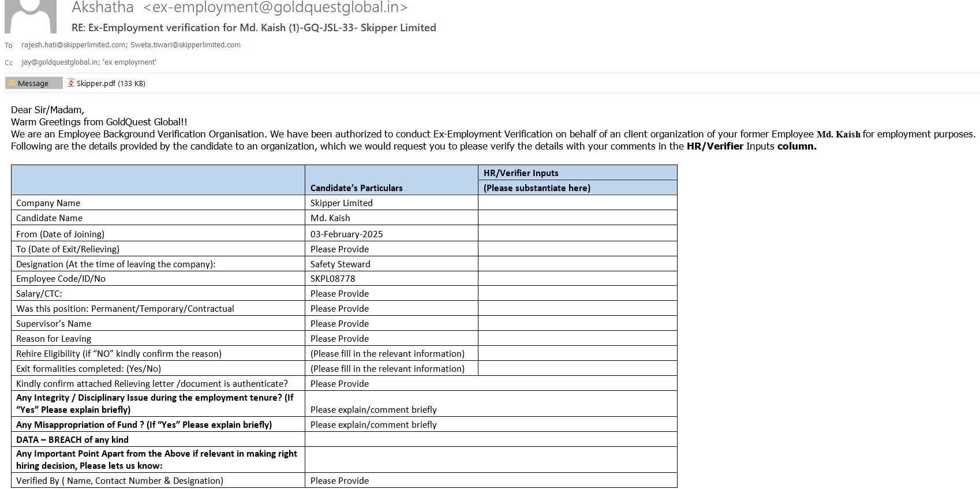Select the Skipper.pdf (133 KB) file name
The height and width of the screenshot is (489, 980).
(x=111, y=83)
